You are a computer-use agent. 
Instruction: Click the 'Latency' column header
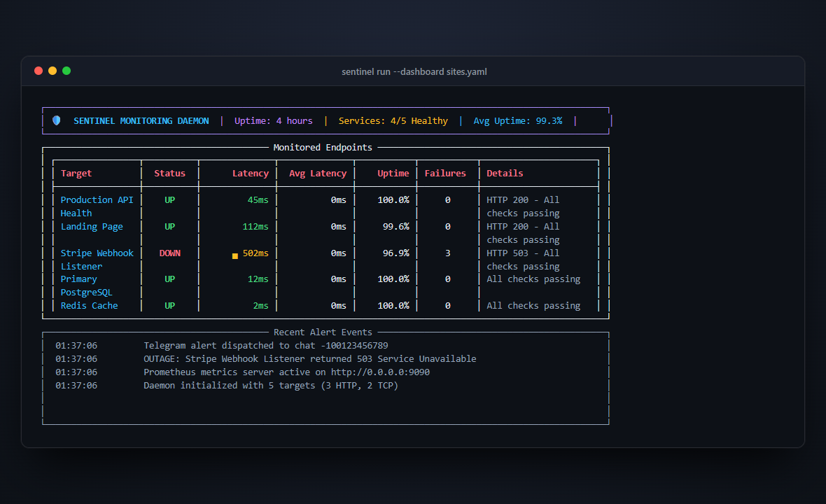tap(250, 174)
